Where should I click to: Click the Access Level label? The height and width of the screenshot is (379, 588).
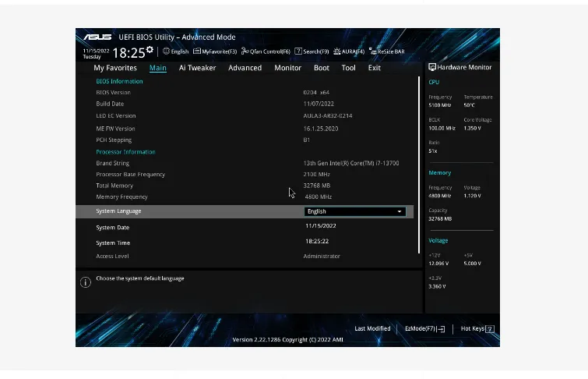(112, 256)
